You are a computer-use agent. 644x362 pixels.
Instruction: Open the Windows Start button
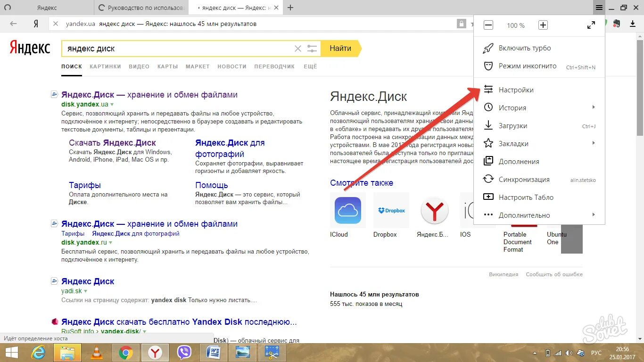[x=12, y=353]
